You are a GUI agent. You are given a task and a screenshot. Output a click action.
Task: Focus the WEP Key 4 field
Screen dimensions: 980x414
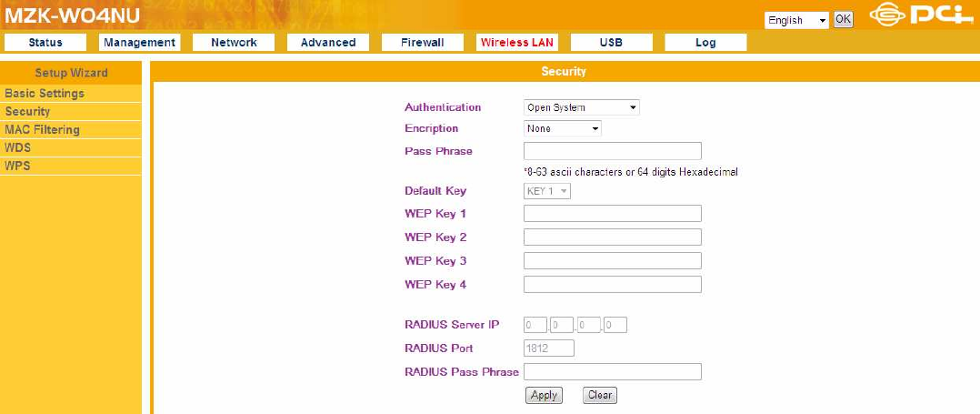tap(613, 285)
